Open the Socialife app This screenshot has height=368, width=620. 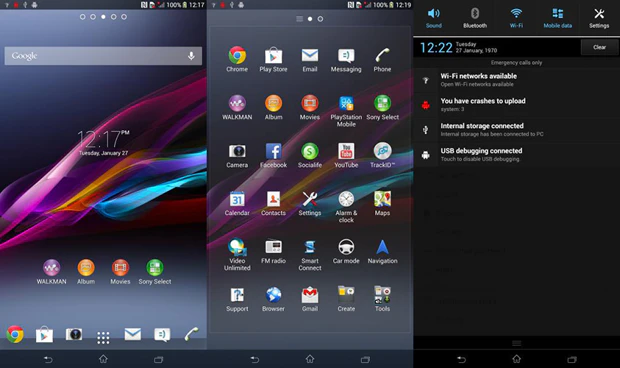(x=310, y=155)
